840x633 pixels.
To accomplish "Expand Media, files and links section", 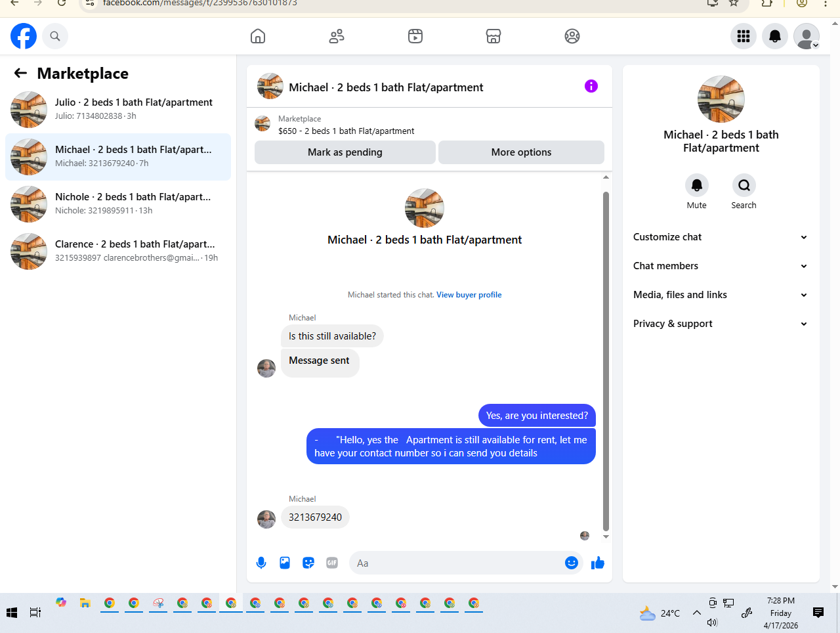I will (721, 295).
